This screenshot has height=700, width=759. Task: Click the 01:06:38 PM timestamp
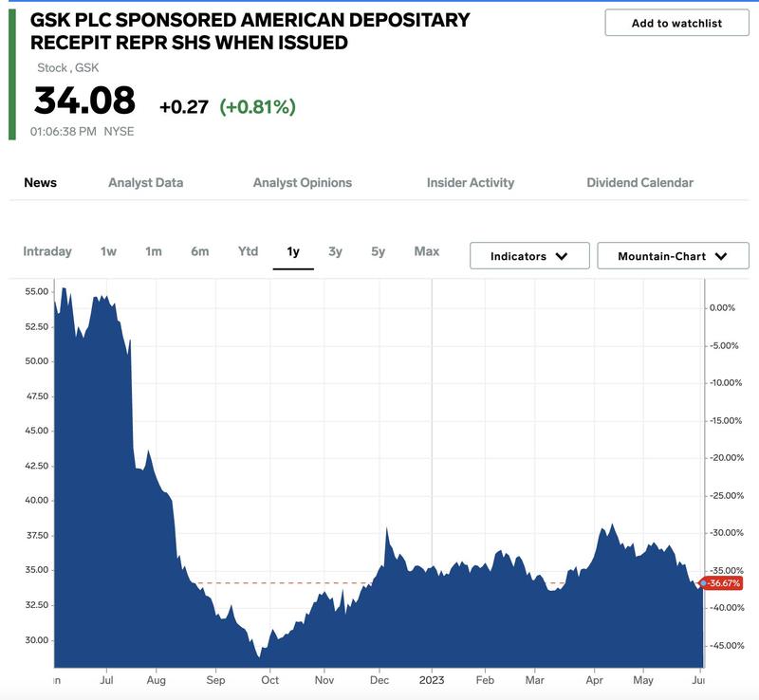(64, 132)
